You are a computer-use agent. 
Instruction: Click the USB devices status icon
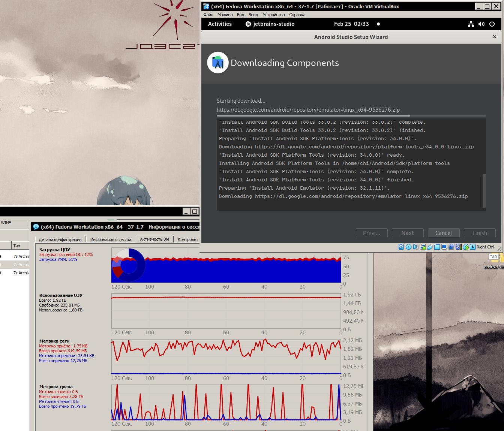(x=430, y=247)
